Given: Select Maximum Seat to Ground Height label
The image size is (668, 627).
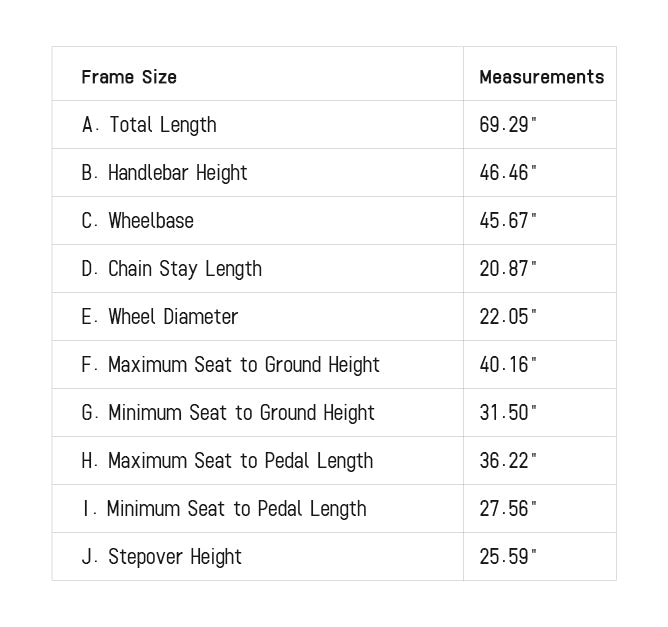Looking at the screenshot, I should pos(231,365).
